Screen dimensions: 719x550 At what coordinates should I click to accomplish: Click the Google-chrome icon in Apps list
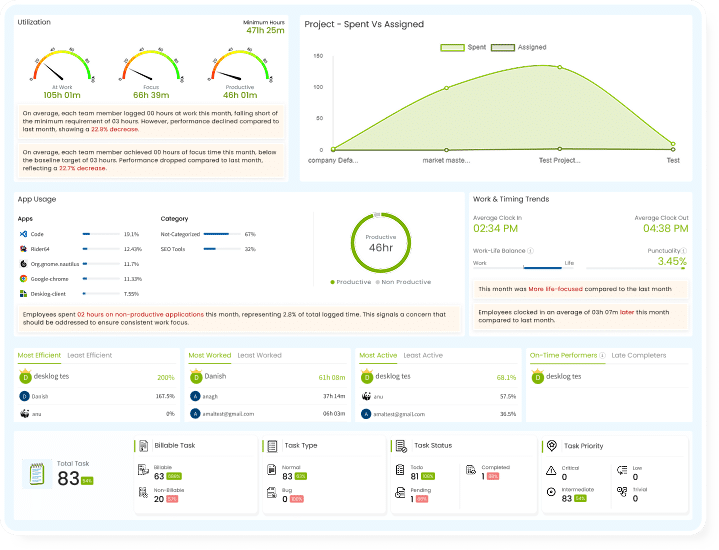pos(22,278)
